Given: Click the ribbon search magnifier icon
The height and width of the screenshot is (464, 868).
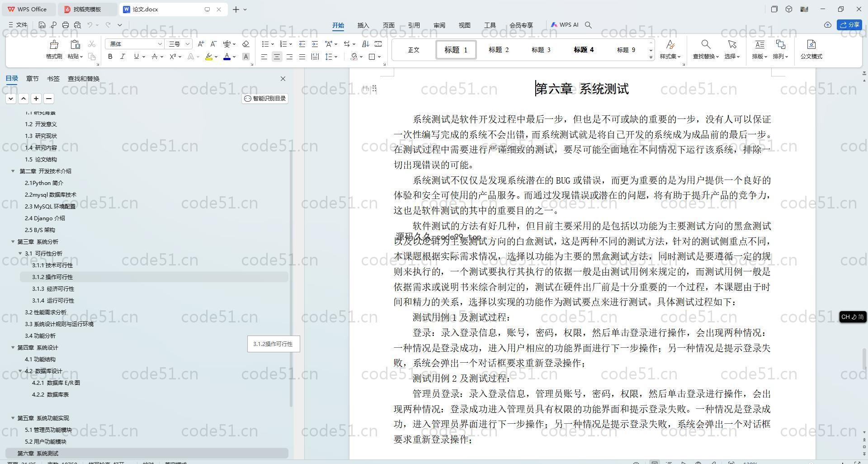Looking at the screenshot, I should click(x=588, y=25).
